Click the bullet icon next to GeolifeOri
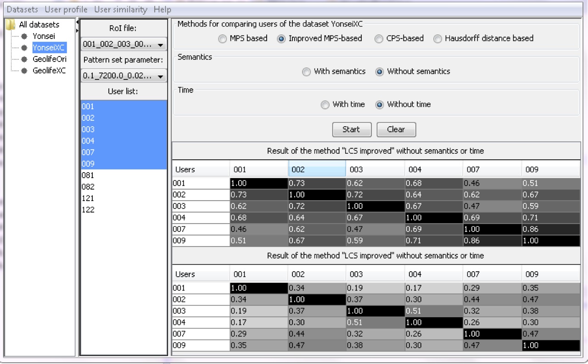This screenshot has width=588, height=364. click(24, 60)
